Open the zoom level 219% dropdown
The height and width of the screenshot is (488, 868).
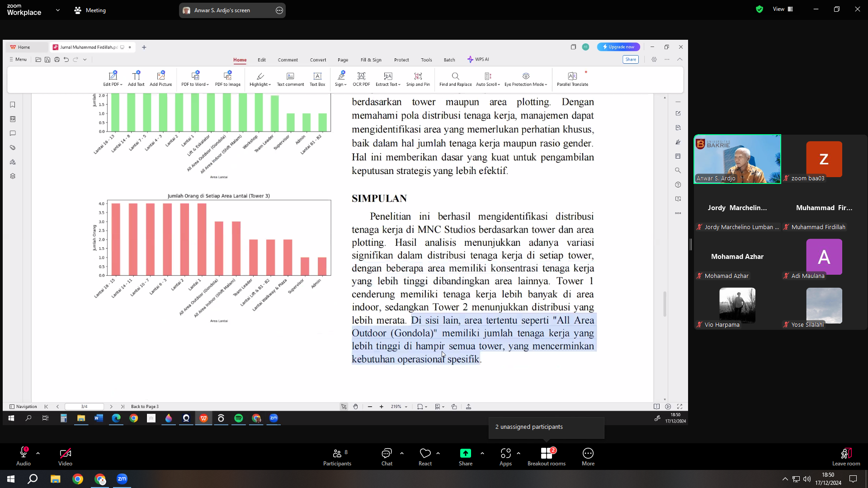coord(400,407)
